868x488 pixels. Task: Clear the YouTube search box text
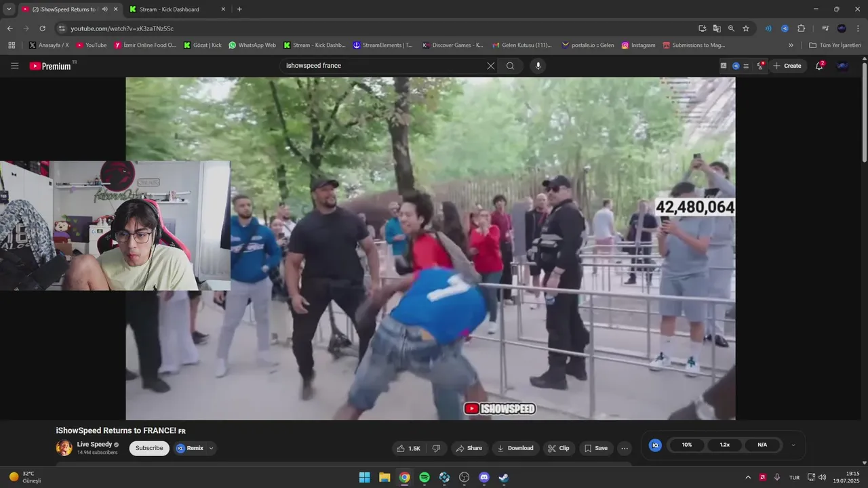coord(491,66)
